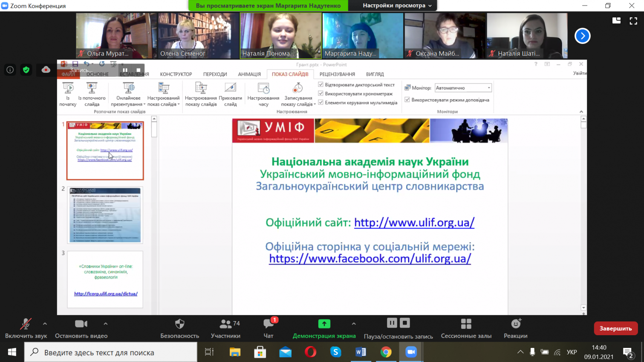Screen dimensions: 644x362
Task: Expand audio options arrow near microphone
Action: tap(45, 324)
